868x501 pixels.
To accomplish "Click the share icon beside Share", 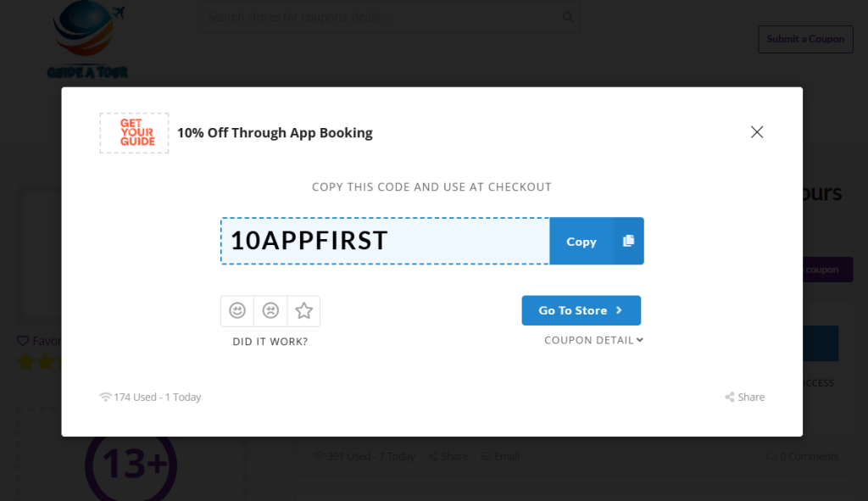I will (x=730, y=397).
